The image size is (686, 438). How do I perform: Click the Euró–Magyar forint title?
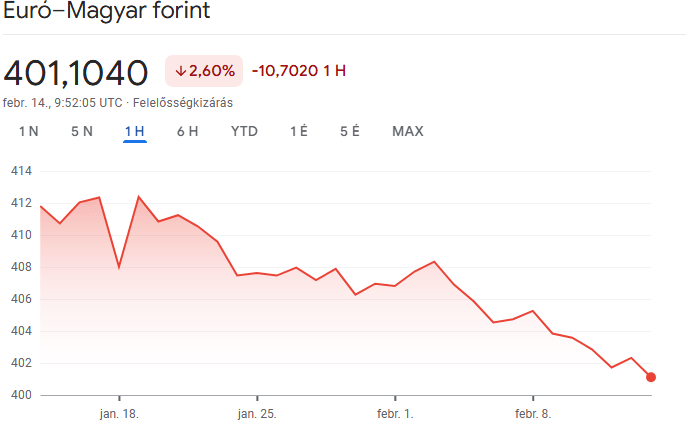tap(107, 10)
